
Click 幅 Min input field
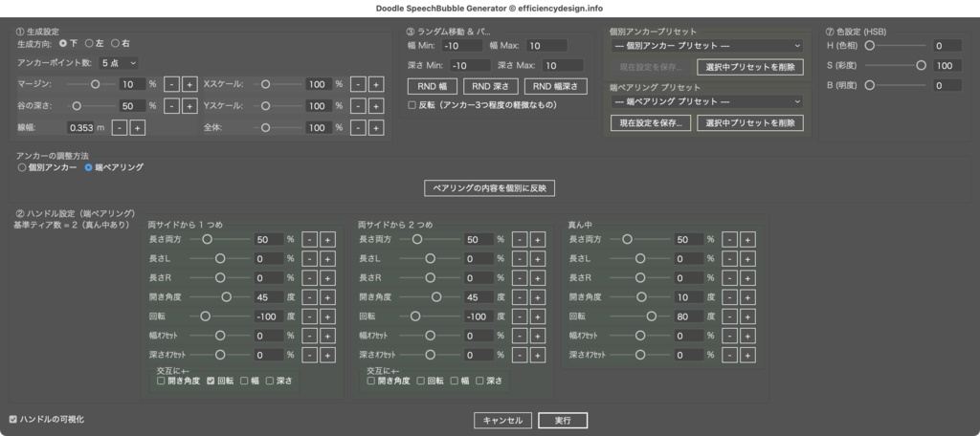point(462,46)
